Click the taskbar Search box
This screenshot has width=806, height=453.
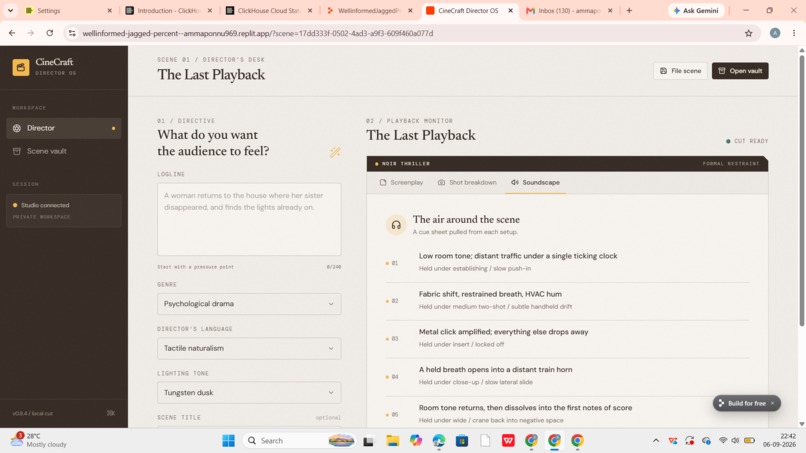[x=300, y=441]
